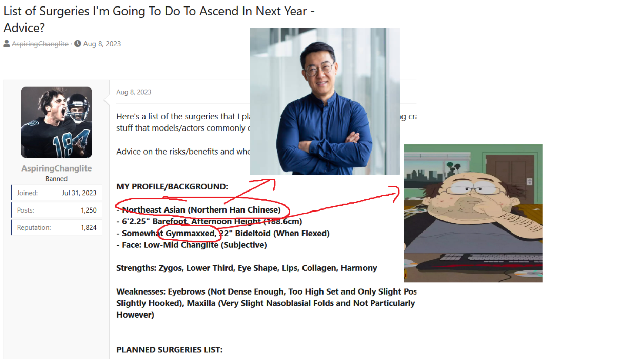Click the Banned user title label

coord(57,179)
